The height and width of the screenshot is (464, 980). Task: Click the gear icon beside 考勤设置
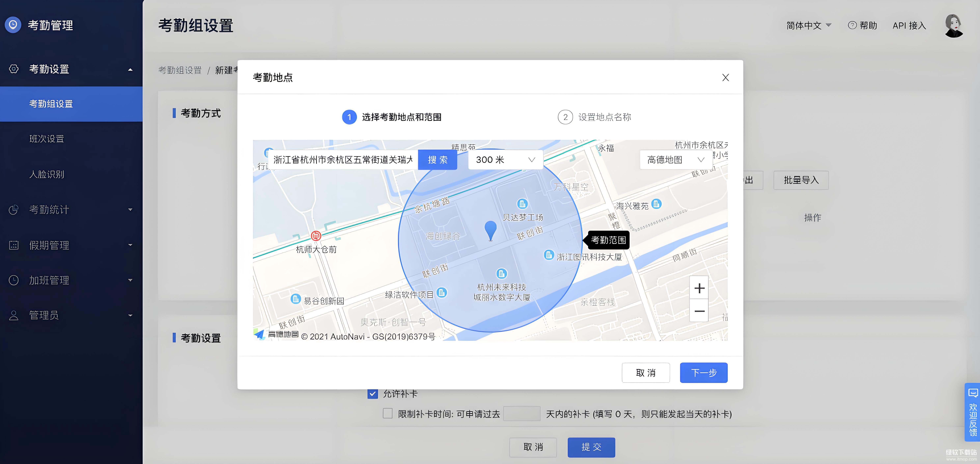pos(14,69)
